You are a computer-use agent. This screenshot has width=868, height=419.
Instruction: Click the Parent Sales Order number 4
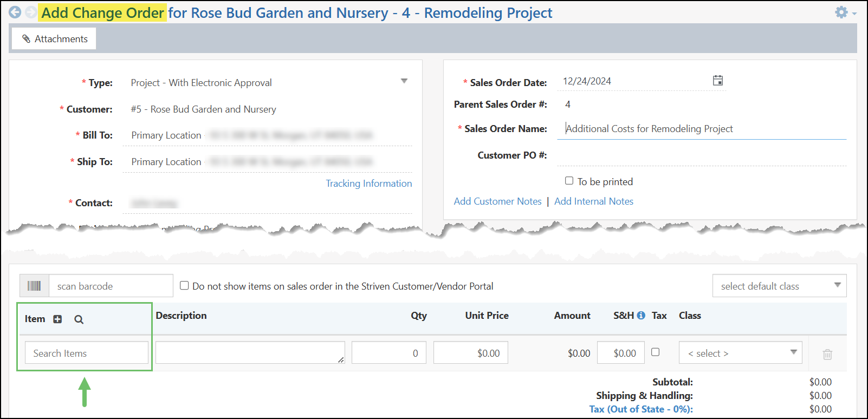(568, 104)
